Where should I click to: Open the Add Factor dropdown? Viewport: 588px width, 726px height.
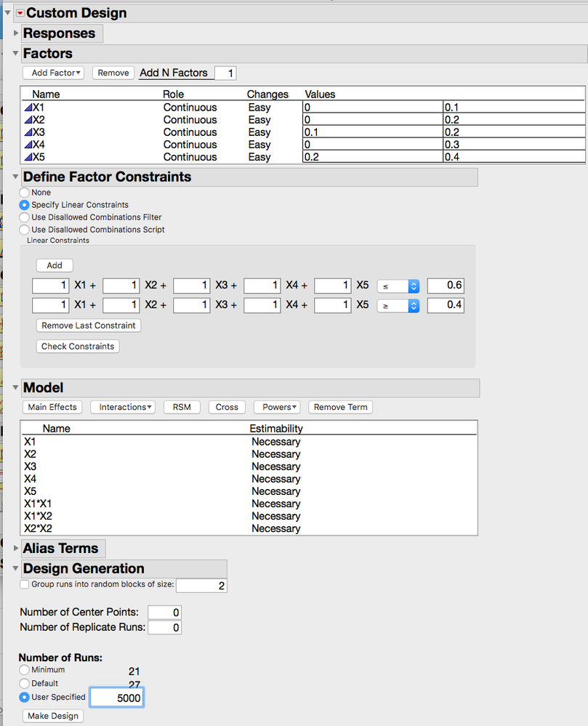point(53,73)
